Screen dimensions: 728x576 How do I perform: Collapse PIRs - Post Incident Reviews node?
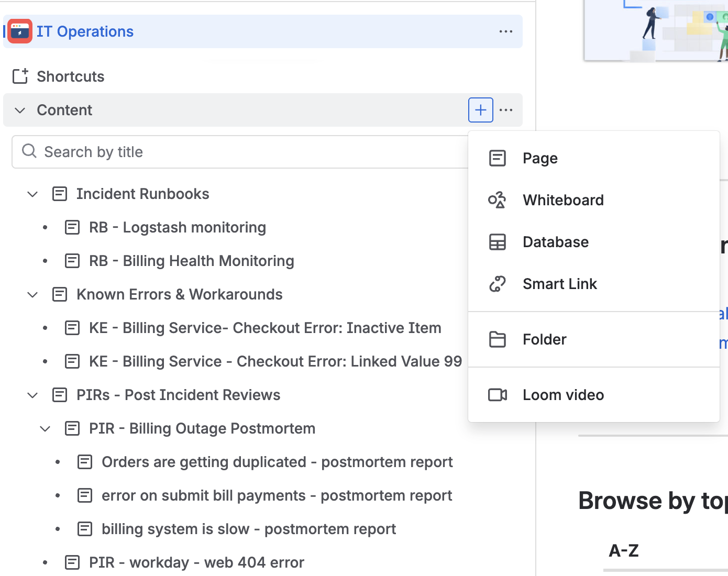tap(32, 395)
